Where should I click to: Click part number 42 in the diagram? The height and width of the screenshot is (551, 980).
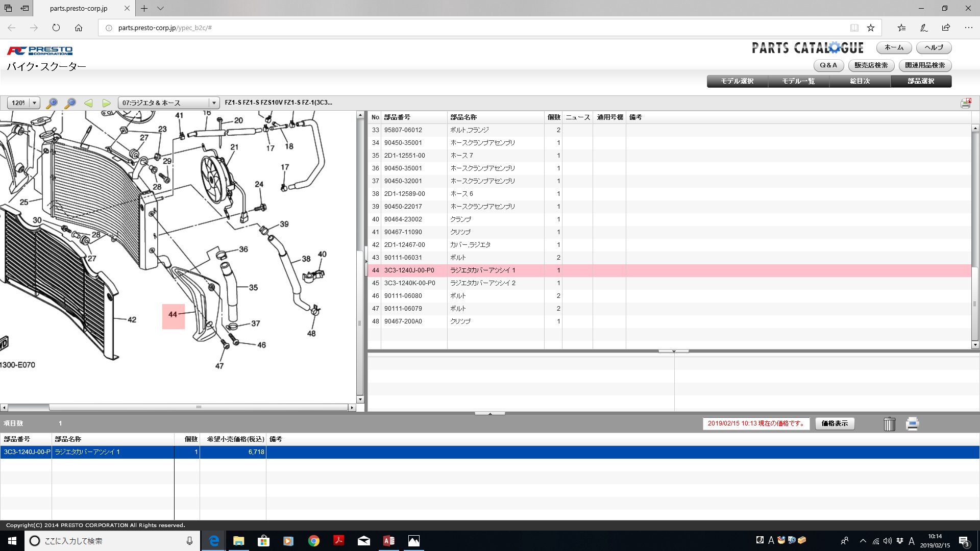(132, 320)
